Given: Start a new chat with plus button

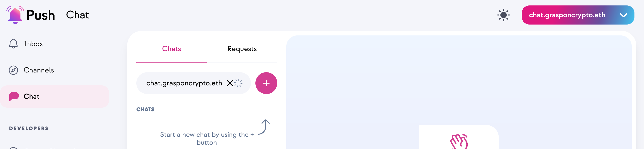Looking at the screenshot, I should (266, 83).
